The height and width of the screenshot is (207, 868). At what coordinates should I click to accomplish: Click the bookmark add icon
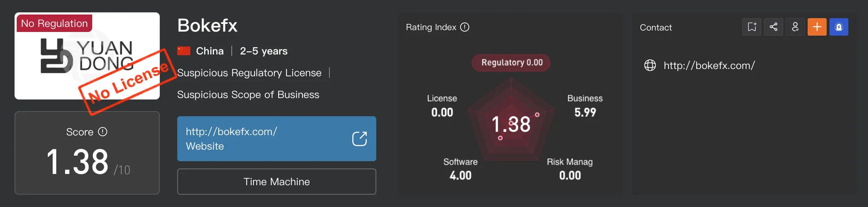coord(752,27)
